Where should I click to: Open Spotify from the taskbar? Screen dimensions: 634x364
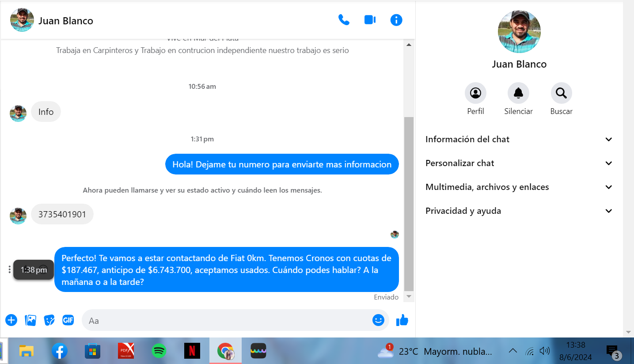[x=159, y=351]
